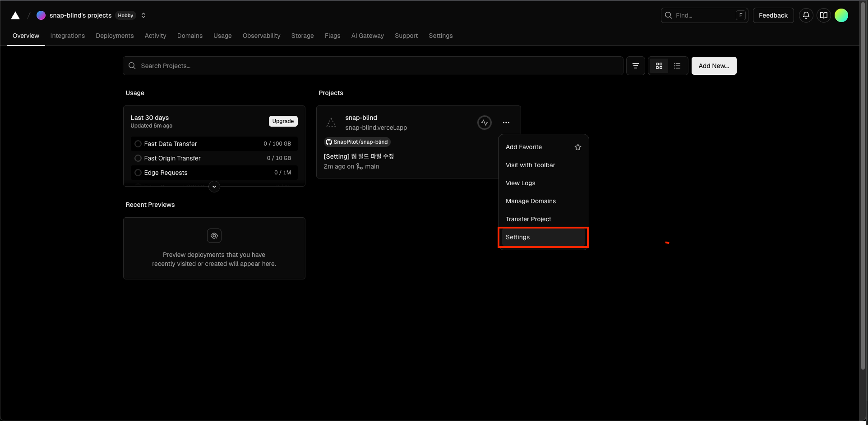
Task: Click the star icon beside Add Favorite
Action: [x=578, y=147]
